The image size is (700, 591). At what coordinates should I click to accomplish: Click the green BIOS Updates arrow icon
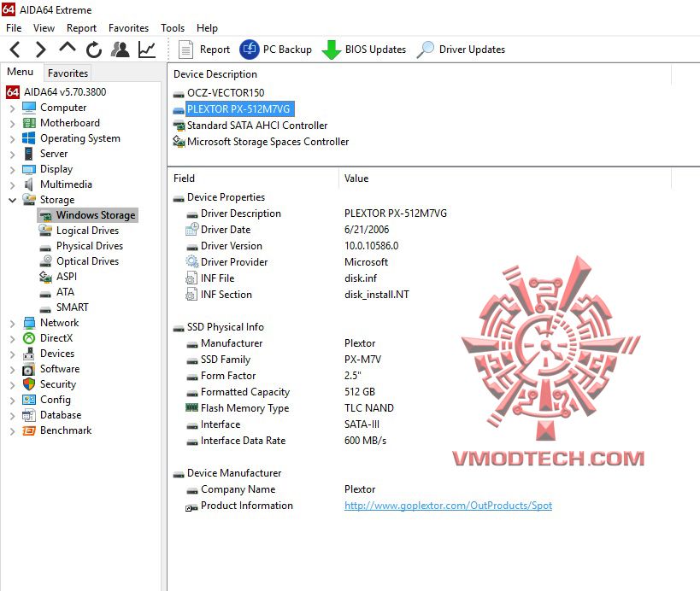[x=332, y=50]
